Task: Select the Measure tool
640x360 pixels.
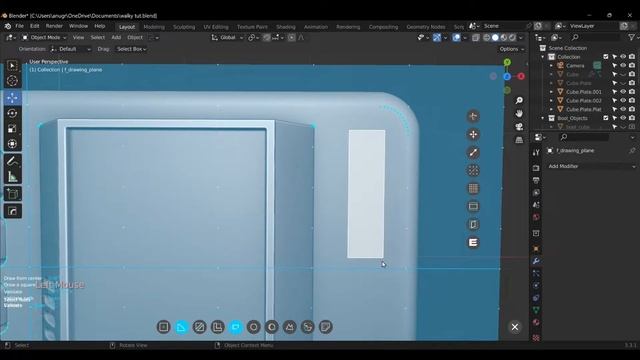Action: click(12, 176)
